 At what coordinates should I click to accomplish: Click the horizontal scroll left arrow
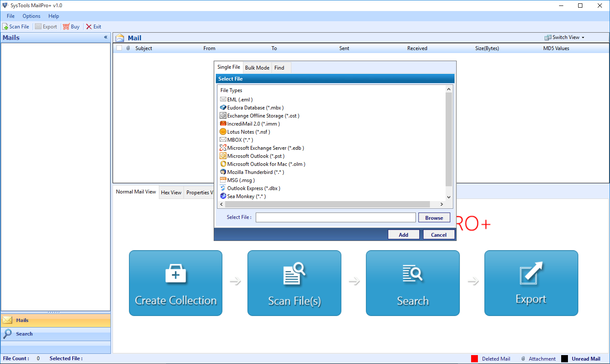221,204
